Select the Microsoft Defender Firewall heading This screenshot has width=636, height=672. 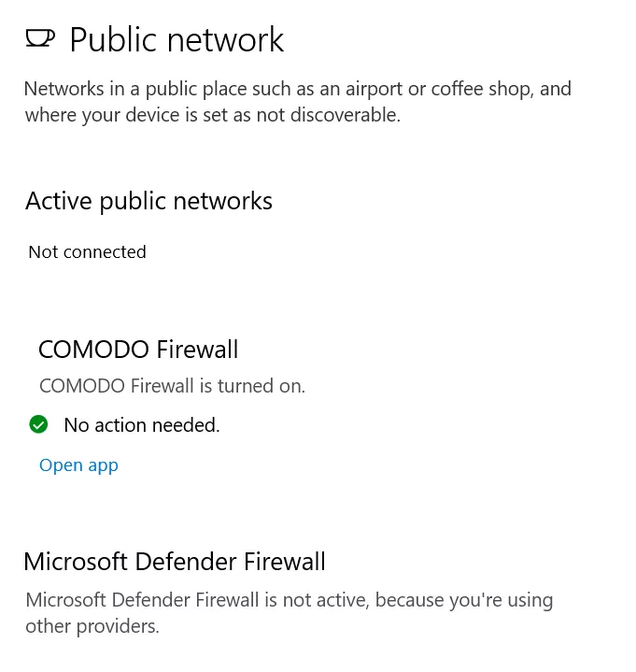(x=175, y=562)
